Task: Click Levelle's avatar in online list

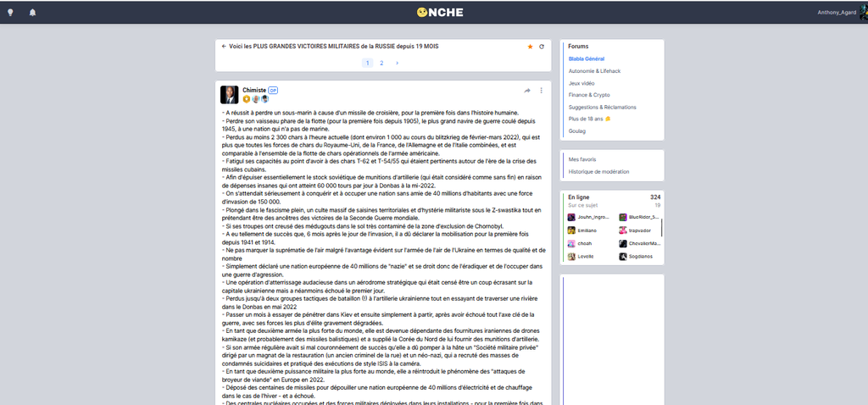Action: click(x=571, y=257)
